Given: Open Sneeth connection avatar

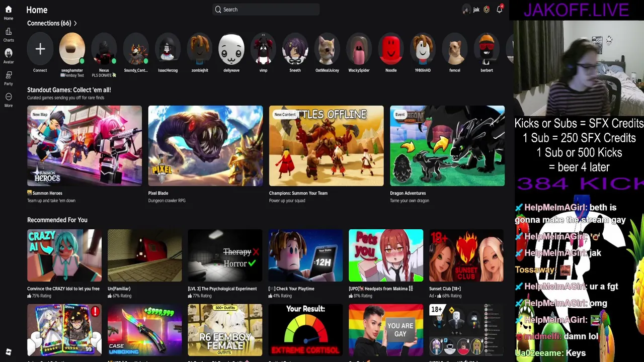Looking at the screenshot, I should (295, 49).
